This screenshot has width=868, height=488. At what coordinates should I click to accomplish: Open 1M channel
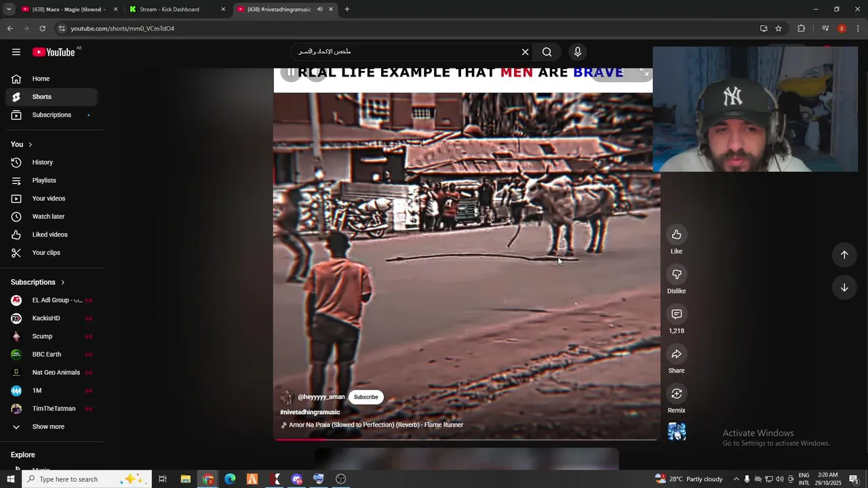coord(52,390)
